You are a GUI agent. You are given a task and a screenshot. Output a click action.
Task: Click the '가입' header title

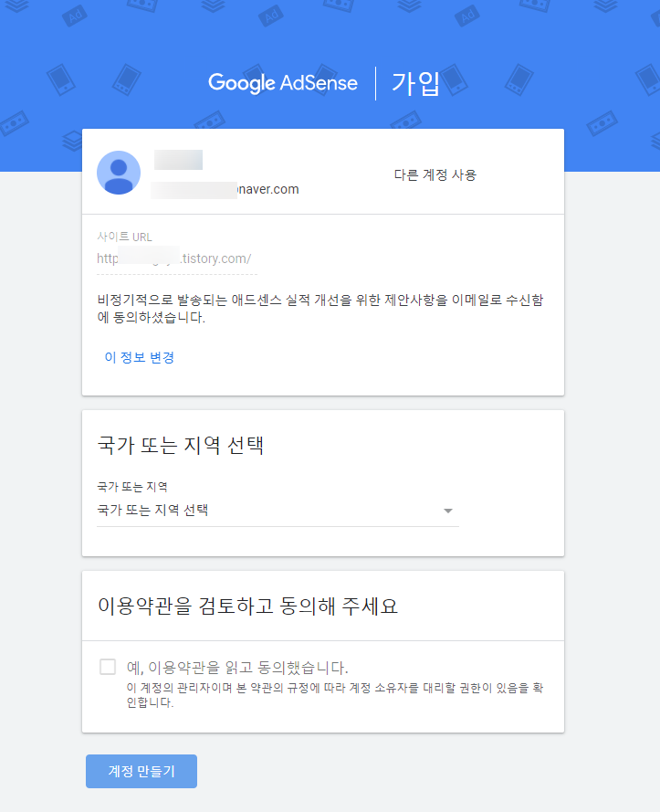tap(415, 83)
